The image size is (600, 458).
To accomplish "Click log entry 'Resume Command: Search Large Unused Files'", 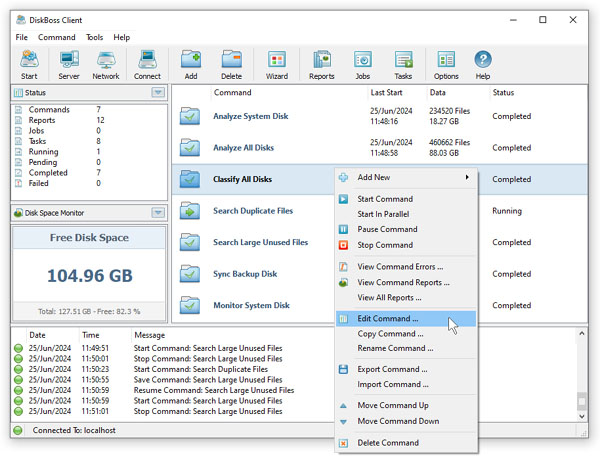I will (214, 390).
